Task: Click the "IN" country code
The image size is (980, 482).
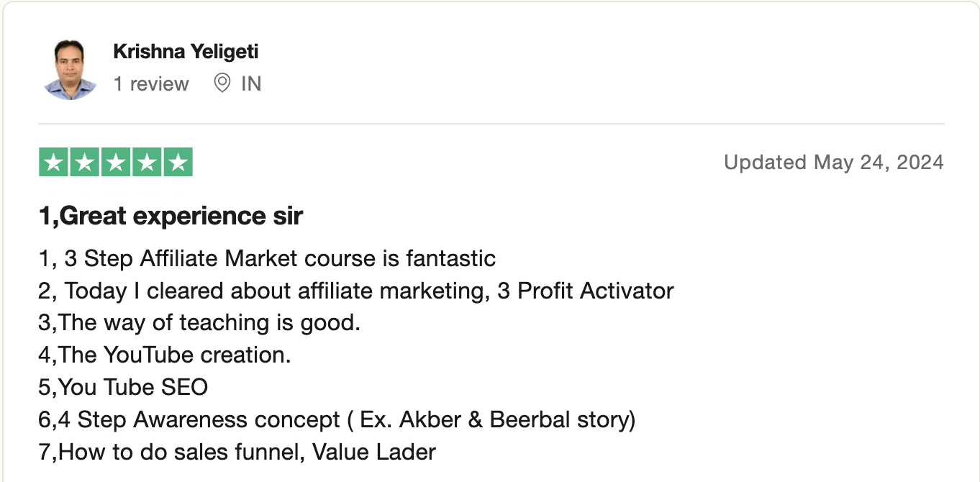Action: click(251, 84)
